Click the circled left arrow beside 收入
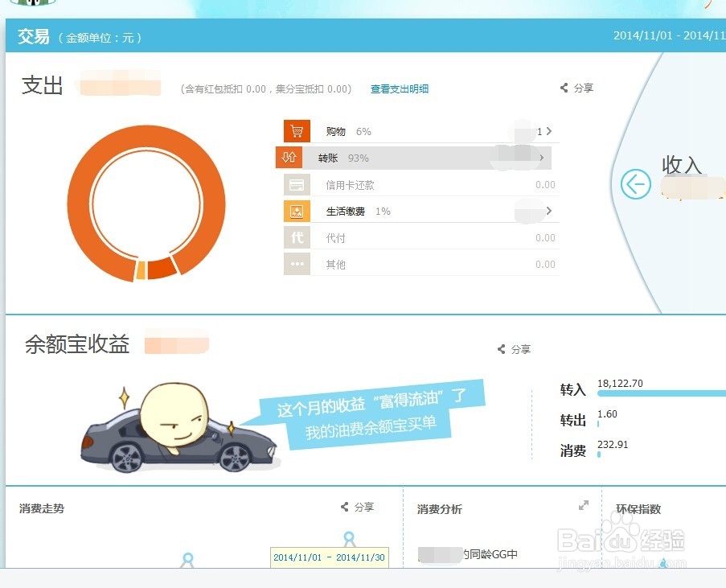 pyautogui.click(x=636, y=184)
